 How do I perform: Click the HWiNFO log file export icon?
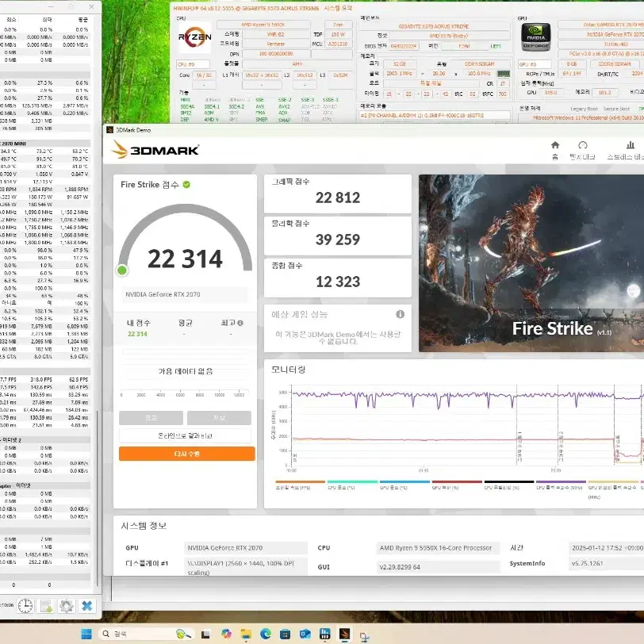click(x=46, y=606)
